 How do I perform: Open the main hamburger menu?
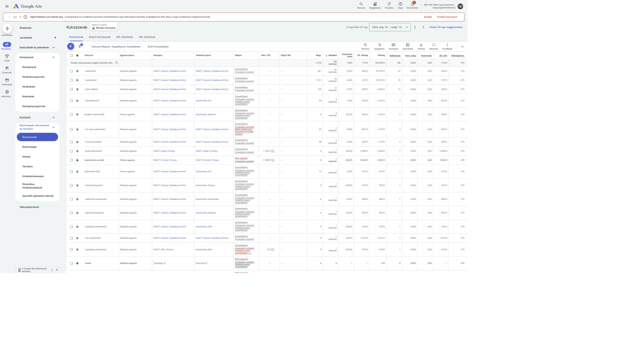pos(7,6)
